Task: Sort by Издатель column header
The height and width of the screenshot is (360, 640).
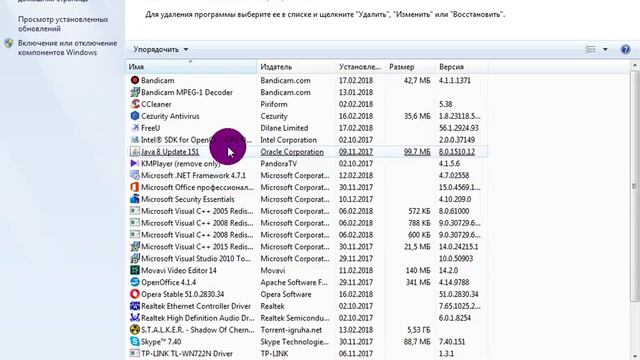Action: (296, 67)
